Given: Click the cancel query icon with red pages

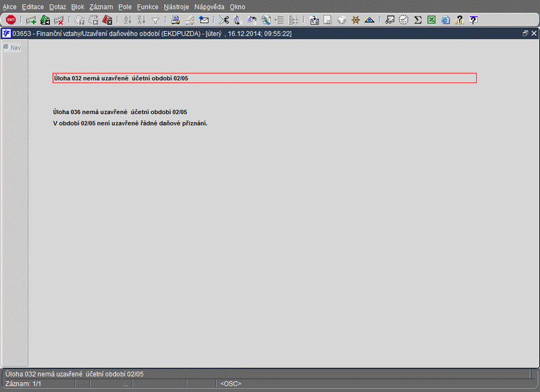Looking at the screenshot, I should pos(107,20).
